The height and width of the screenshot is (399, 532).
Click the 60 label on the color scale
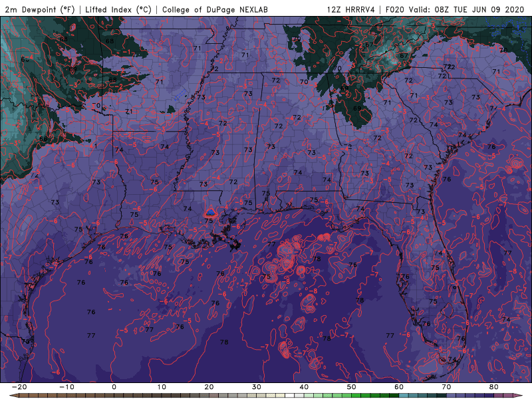click(x=399, y=387)
